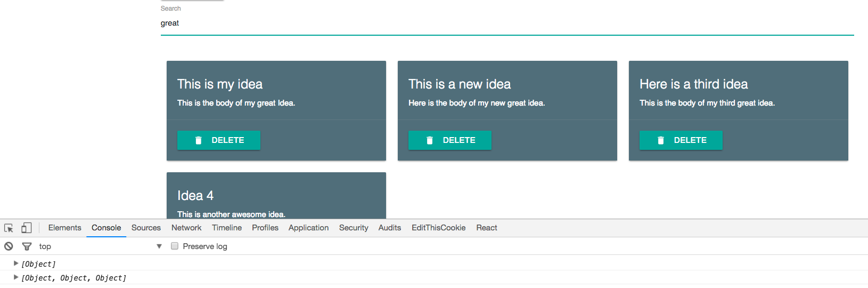
Task: Enable the Preserve log checkbox
Action: point(175,246)
